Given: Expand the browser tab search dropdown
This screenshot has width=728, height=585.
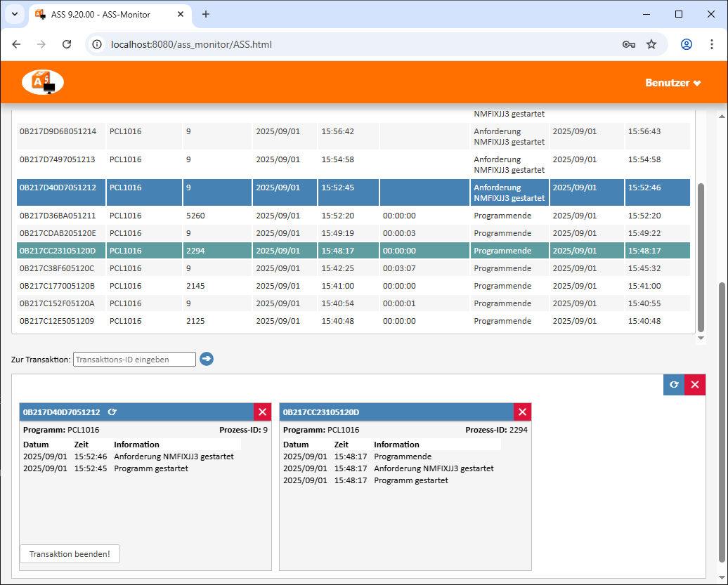Looking at the screenshot, I should (x=15, y=14).
